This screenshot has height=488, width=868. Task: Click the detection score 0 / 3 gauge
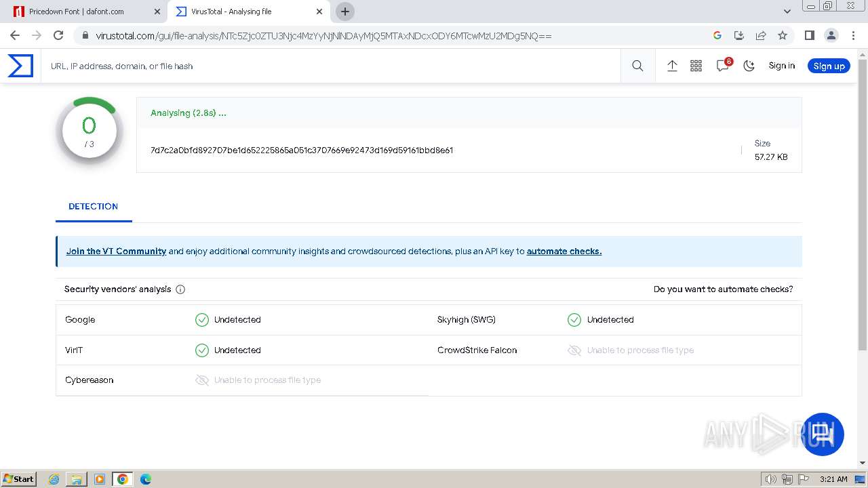[x=89, y=131]
